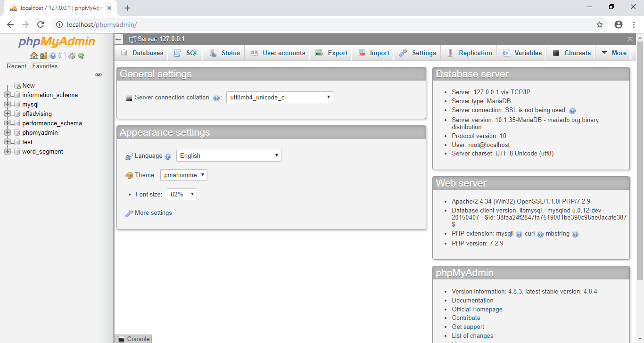This screenshot has width=644, height=343.
Task: Open the Get support link
Action: [468, 327]
